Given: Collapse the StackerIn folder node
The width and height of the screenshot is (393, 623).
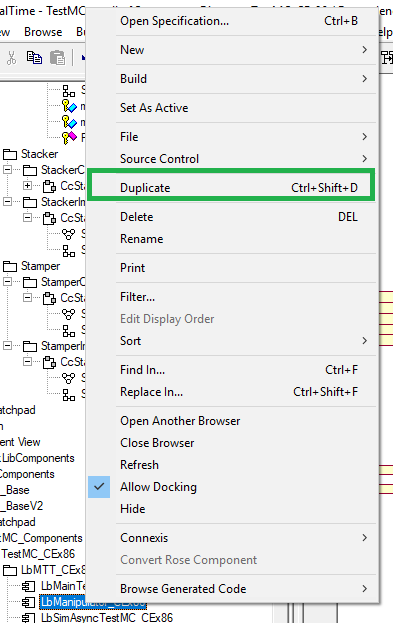Looking at the screenshot, I should (x=8, y=201).
